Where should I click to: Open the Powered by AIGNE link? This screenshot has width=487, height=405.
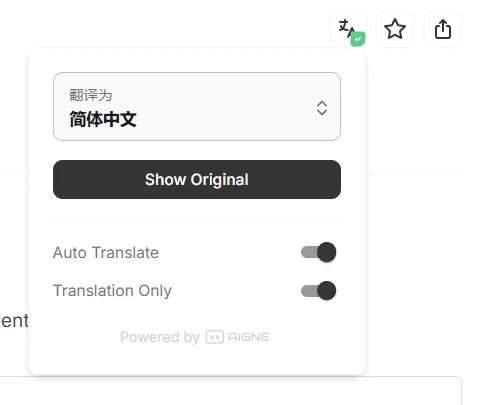(x=195, y=337)
